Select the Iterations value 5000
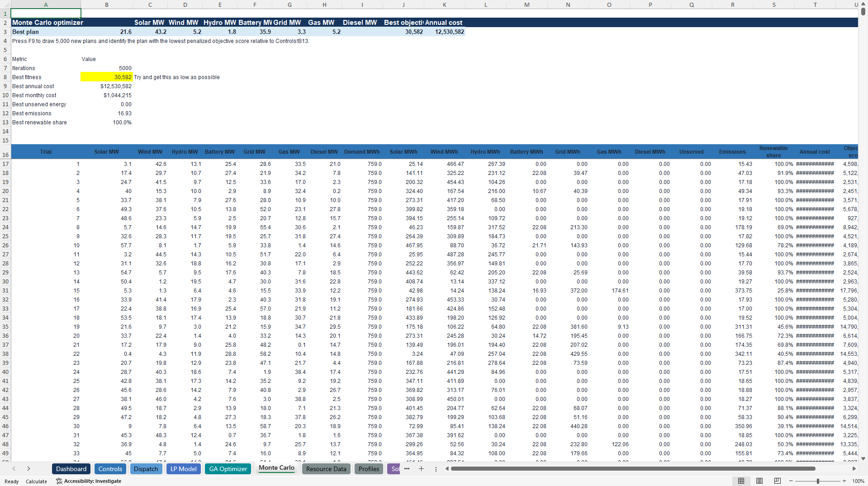The width and height of the screenshot is (868, 486). (x=107, y=68)
